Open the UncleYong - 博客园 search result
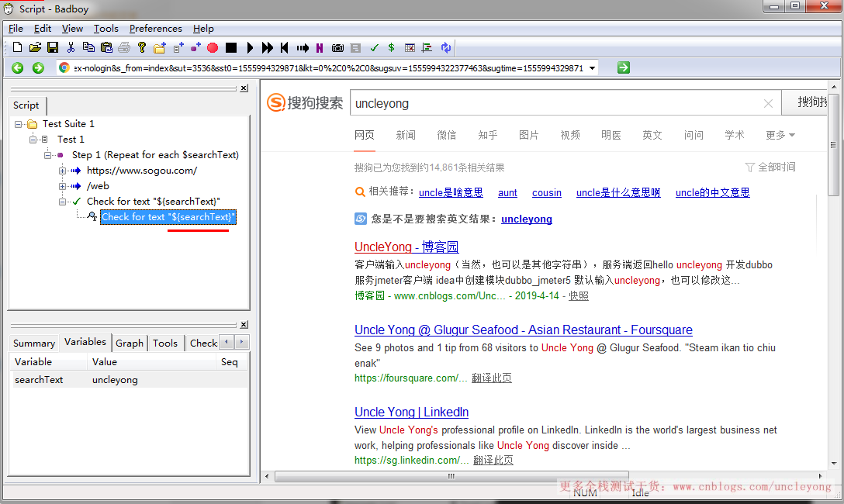The image size is (844, 504). [406, 247]
